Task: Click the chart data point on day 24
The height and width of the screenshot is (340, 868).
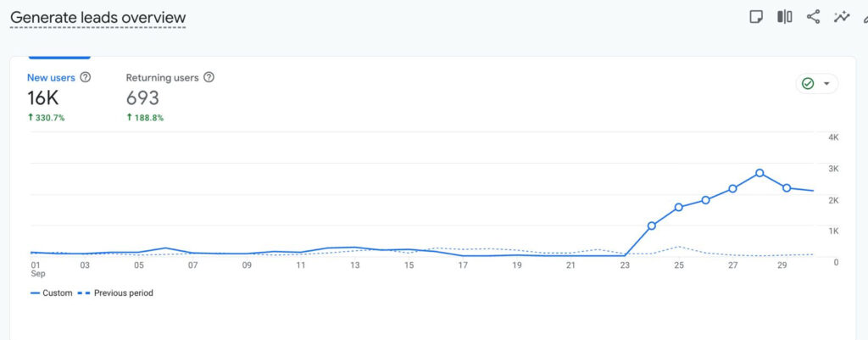Action: (x=651, y=226)
